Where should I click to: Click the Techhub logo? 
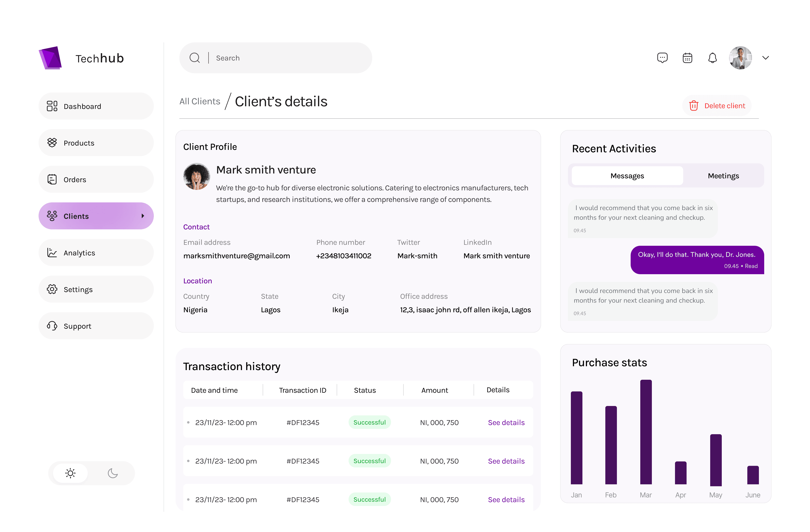pos(50,58)
